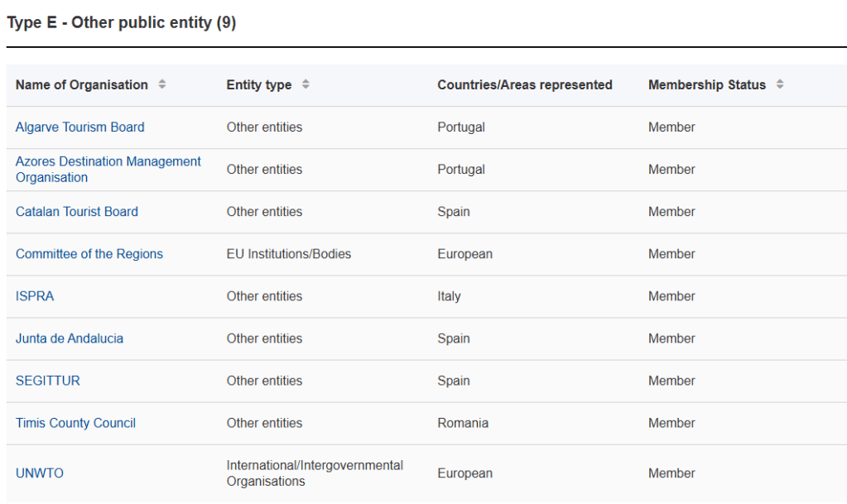Image resolution: width=847 pixels, height=504 pixels.
Task: Select the Type E section heading
Action: coord(122,23)
